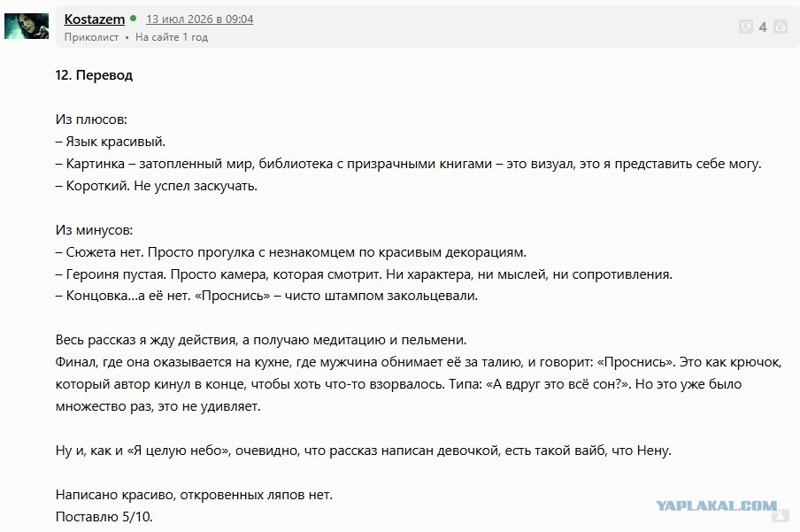This screenshot has height=532, width=800.
Task: Click the scroll-to-top arrow button
Action: click(x=781, y=516)
